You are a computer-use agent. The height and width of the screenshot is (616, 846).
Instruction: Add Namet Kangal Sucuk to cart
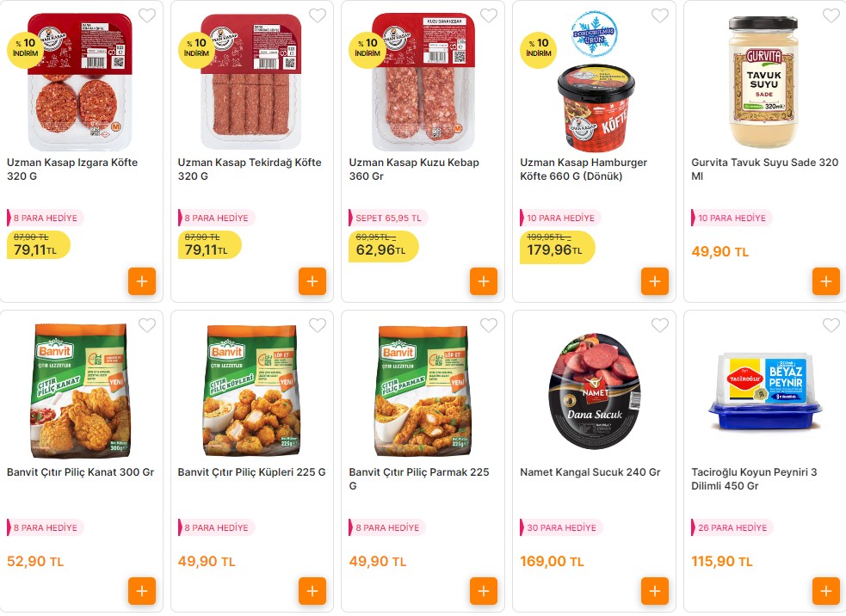[655, 591]
